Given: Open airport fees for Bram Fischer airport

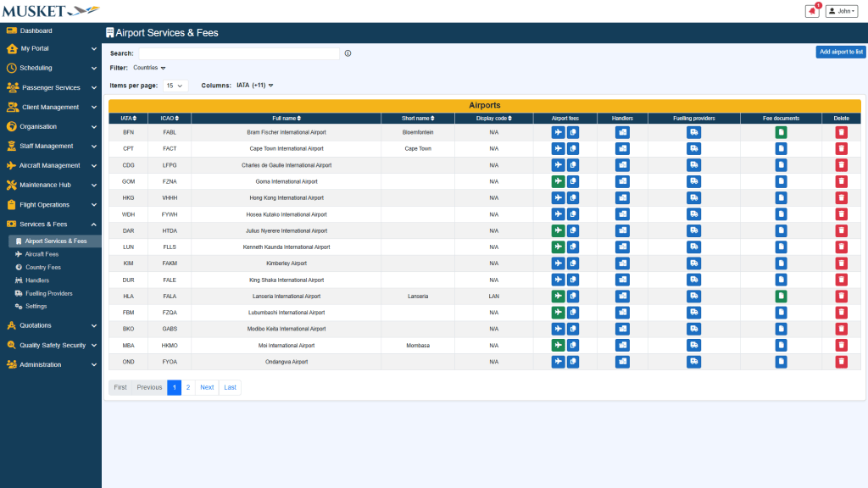Looking at the screenshot, I should tap(558, 132).
